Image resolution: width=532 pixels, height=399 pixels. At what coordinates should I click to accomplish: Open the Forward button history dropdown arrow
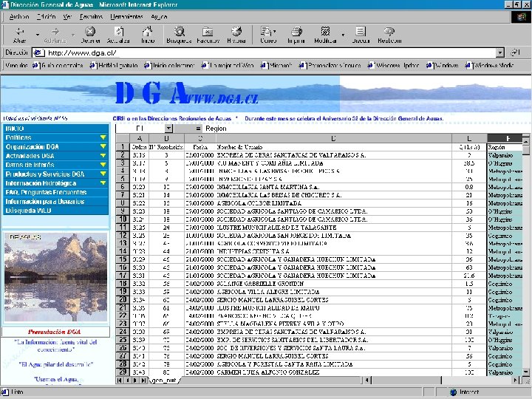coord(73,35)
